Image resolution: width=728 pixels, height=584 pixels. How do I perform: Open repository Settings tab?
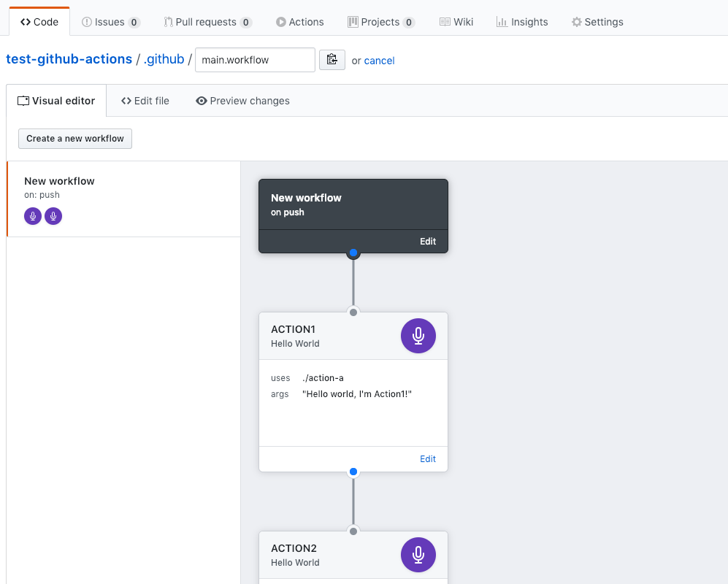point(597,22)
